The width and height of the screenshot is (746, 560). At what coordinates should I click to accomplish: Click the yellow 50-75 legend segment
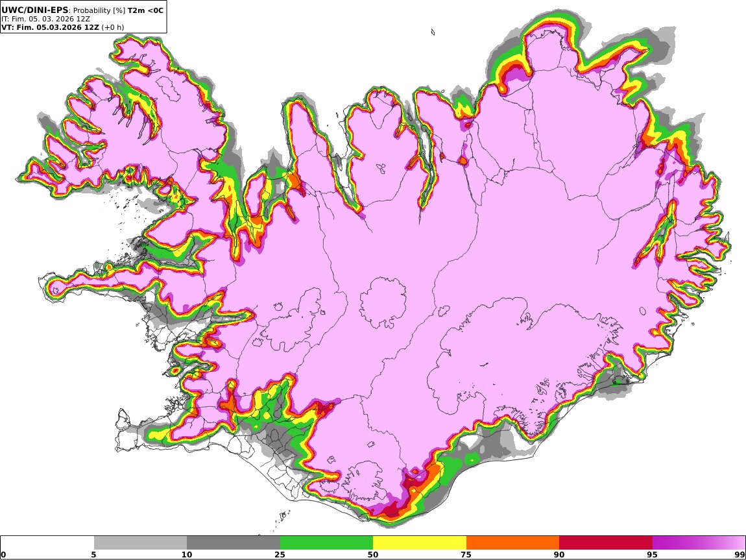point(420,542)
